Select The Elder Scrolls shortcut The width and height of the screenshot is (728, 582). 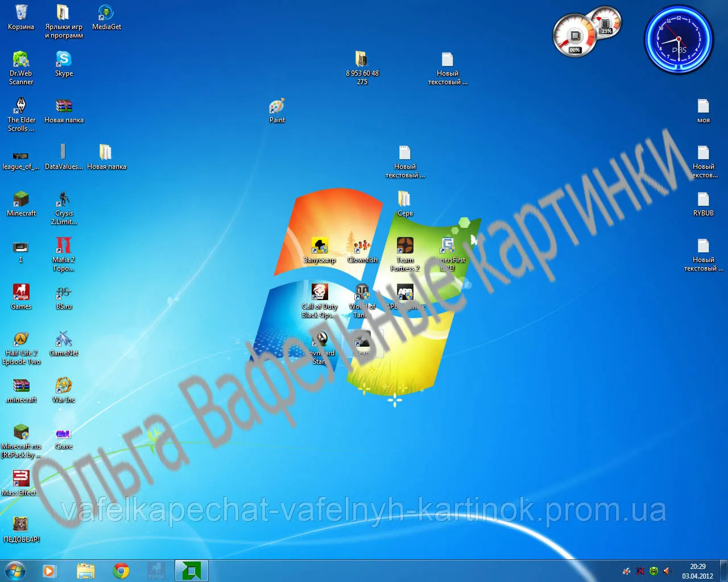[x=21, y=115]
